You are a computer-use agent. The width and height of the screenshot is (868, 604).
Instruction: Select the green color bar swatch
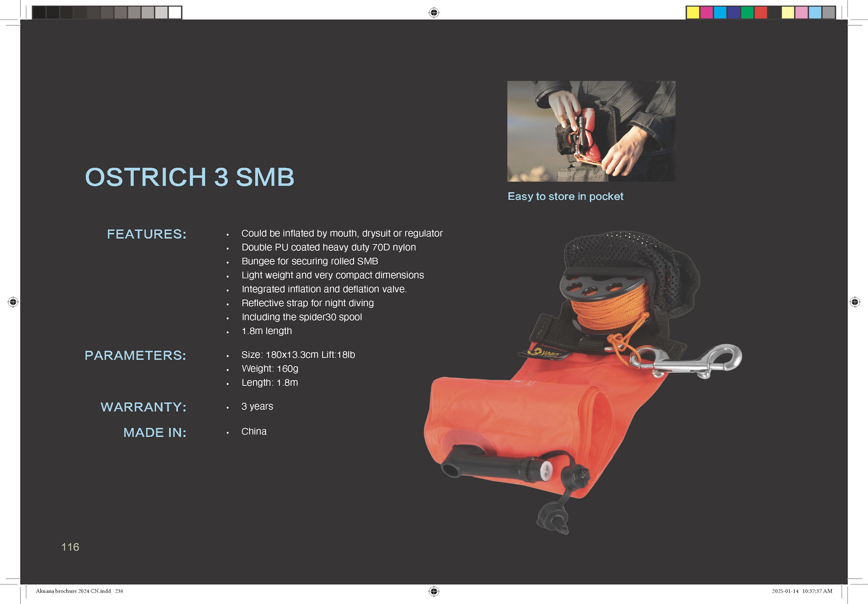click(747, 12)
